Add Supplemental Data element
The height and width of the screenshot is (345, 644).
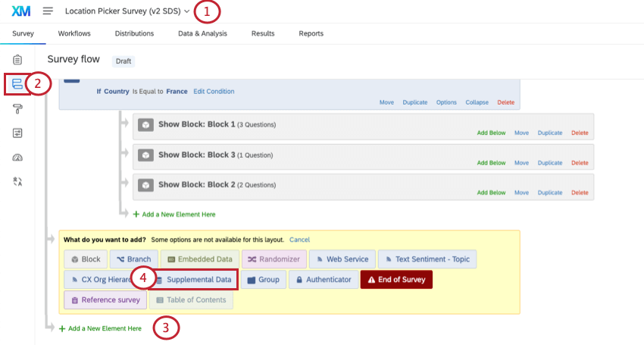pos(193,280)
